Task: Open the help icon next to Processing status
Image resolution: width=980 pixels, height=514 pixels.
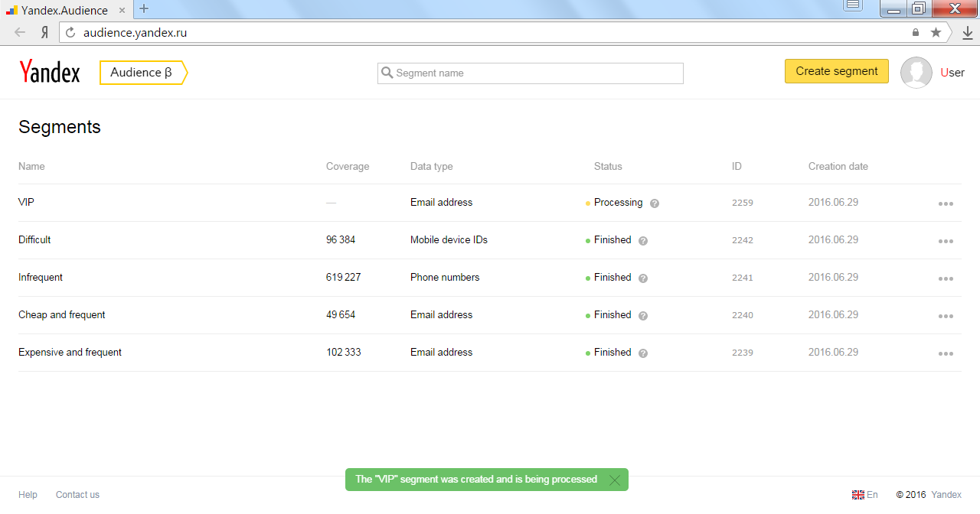Action: 655,203
